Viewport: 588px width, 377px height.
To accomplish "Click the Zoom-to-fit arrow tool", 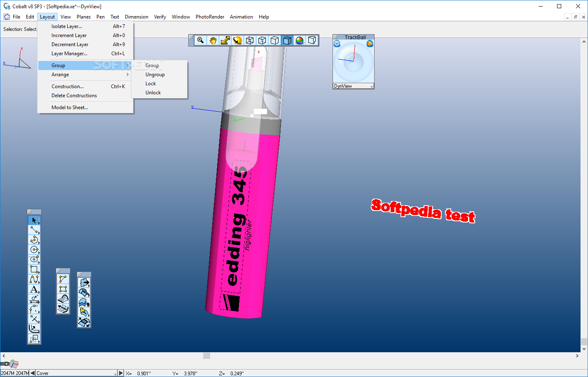I will (x=225, y=40).
